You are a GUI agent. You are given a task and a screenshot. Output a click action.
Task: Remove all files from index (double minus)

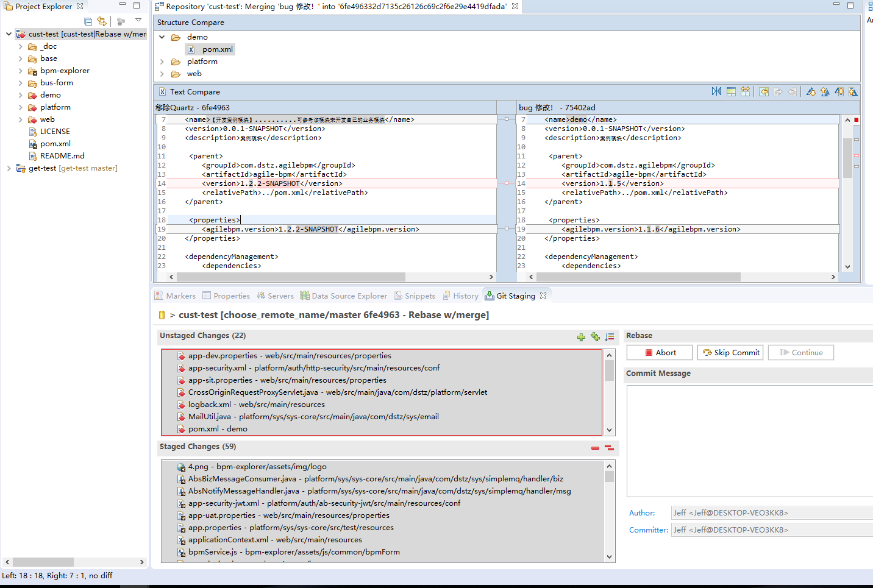click(609, 448)
